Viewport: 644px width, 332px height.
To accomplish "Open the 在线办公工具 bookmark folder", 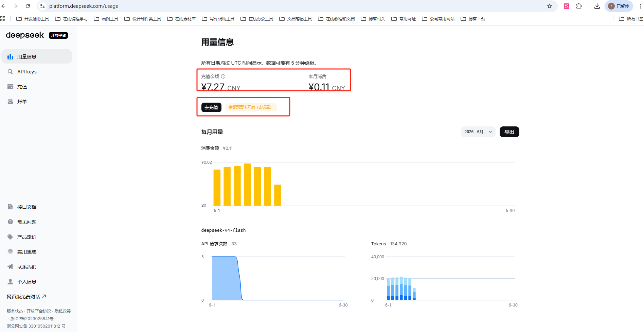I will coord(257,19).
